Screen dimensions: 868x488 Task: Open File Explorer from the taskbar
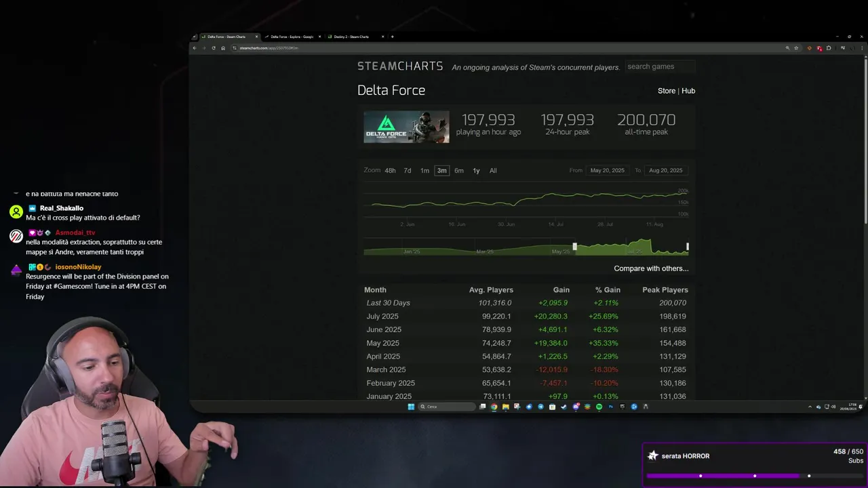click(505, 407)
